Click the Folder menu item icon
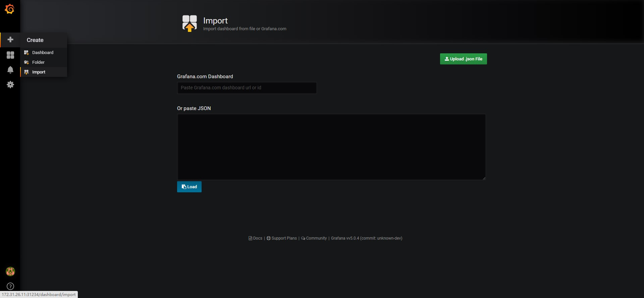 pyautogui.click(x=26, y=62)
